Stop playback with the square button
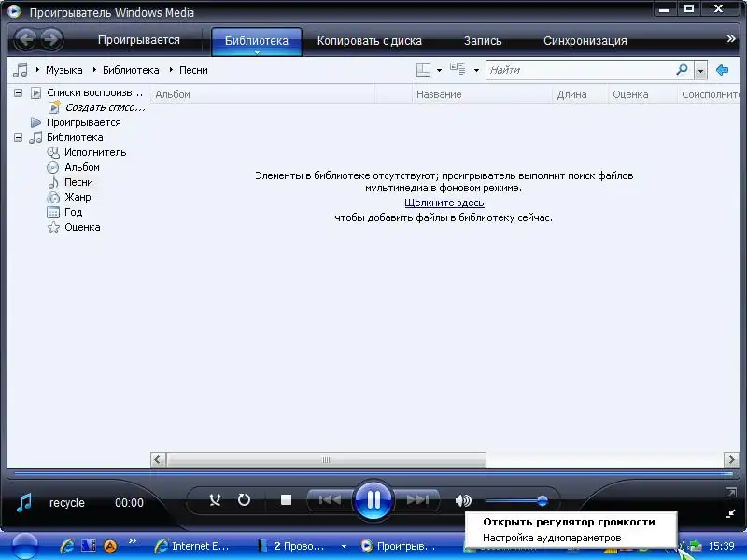Viewport: 747px width, 560px height. pyautogui.click(x=286, y=500)
